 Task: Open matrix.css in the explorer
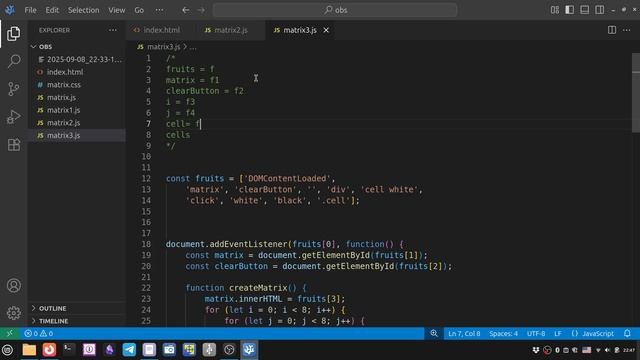coord(76,84)
